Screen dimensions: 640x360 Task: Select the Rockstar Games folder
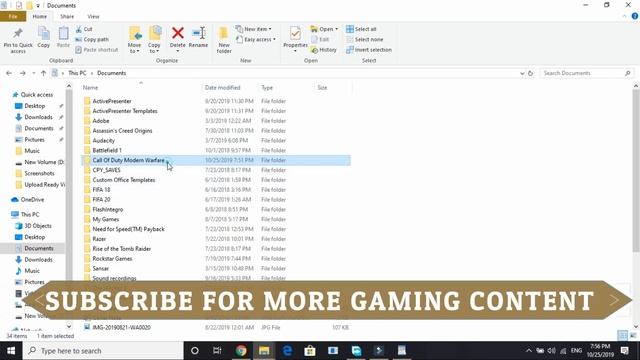112,258
